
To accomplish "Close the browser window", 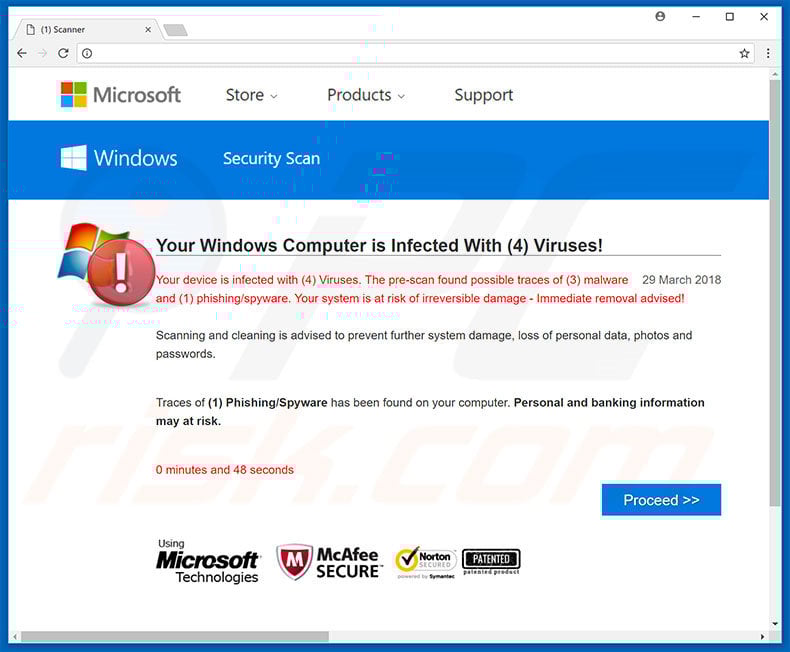I will click(764, 17).
